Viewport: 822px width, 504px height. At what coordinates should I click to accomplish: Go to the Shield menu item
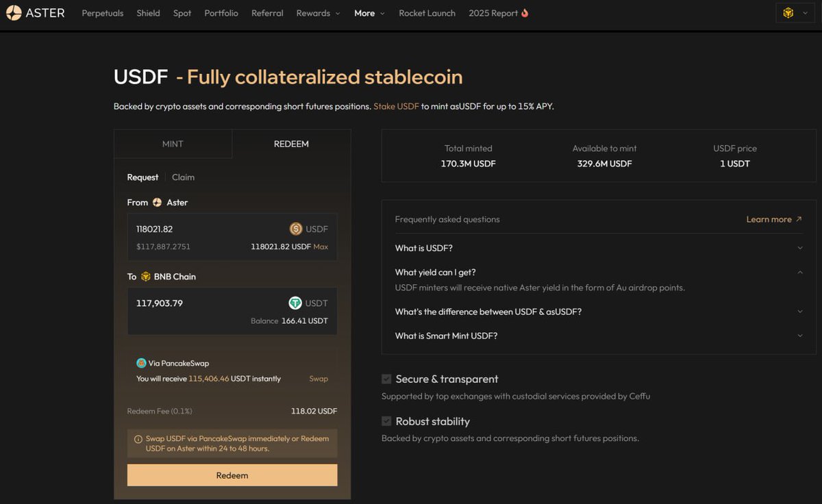(148, 13)
